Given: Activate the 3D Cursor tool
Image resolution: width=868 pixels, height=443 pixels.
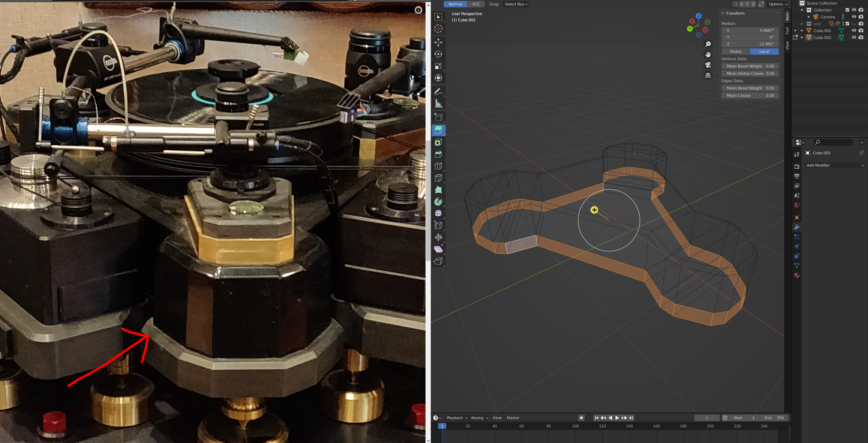Looking at the screenshot, I should point(438,29).
